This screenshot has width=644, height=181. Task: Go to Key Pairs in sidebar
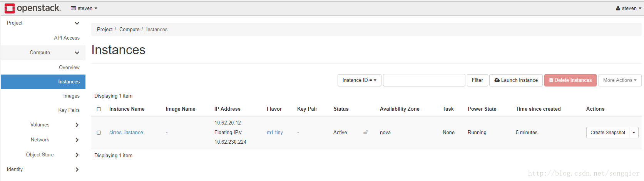tap(69, 110)
